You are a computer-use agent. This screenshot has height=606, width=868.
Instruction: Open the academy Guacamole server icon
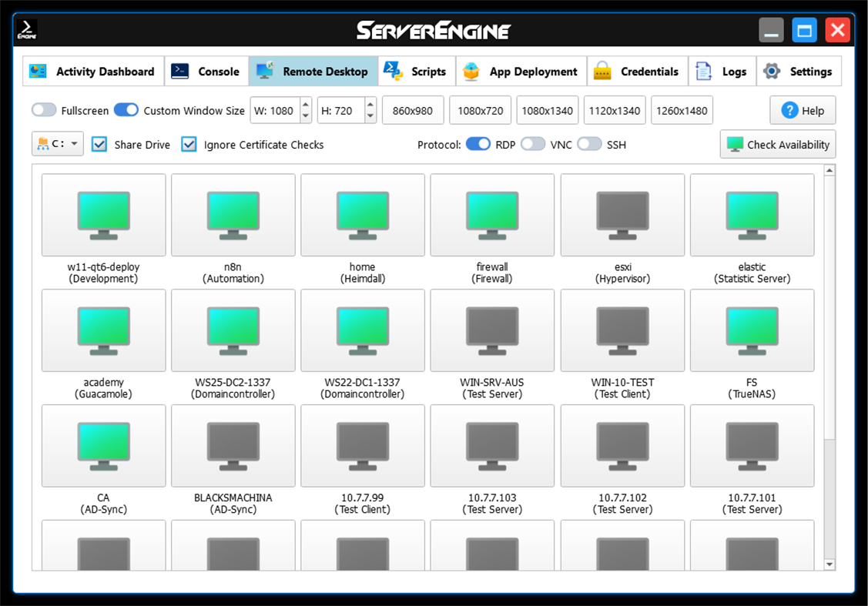(x=103, y=330)
